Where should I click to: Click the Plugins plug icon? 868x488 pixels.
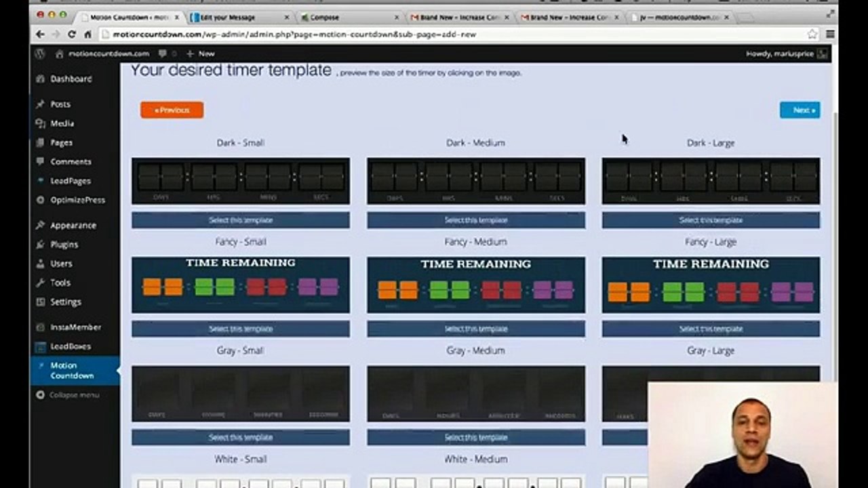(x=41, y=244)
